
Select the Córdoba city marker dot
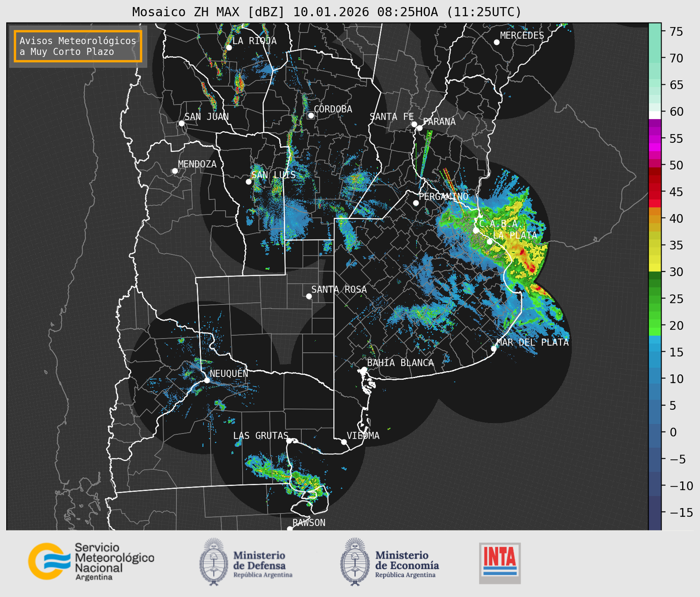coord(311,115)
